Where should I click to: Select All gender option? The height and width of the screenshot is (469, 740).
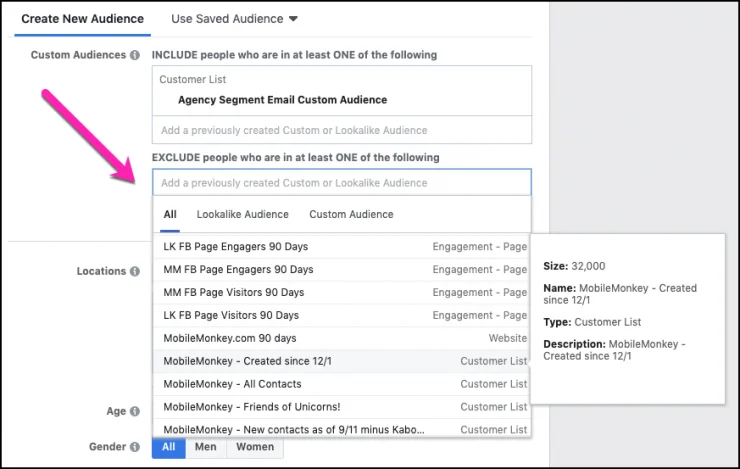pyautogui.click(x=169, y=447)
